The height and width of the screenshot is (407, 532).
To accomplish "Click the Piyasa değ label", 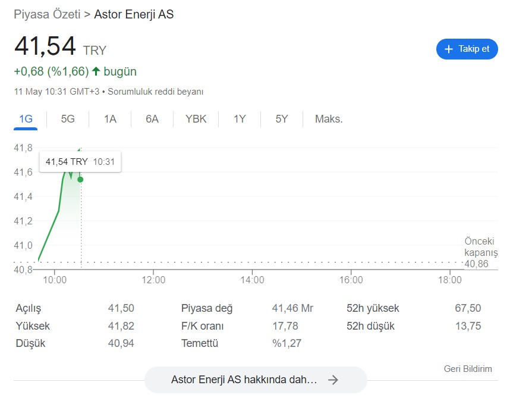I will click(x=207, y=308).
